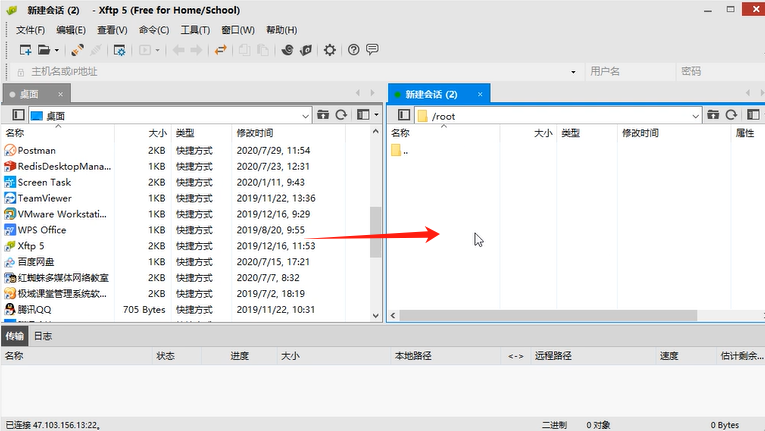765x431 pixels.
Task: Switch to the 日志 tab
Action: pos(43,336)
